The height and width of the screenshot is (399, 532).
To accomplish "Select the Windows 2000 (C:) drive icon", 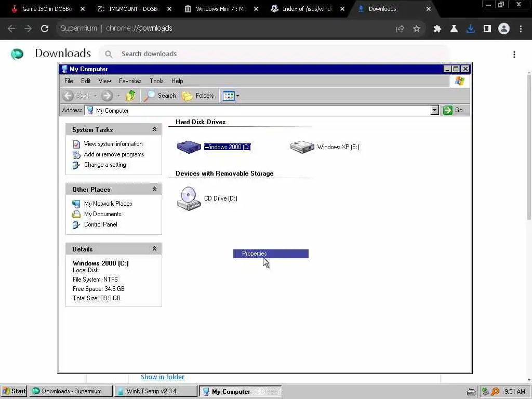I will [x=189, y=147].
